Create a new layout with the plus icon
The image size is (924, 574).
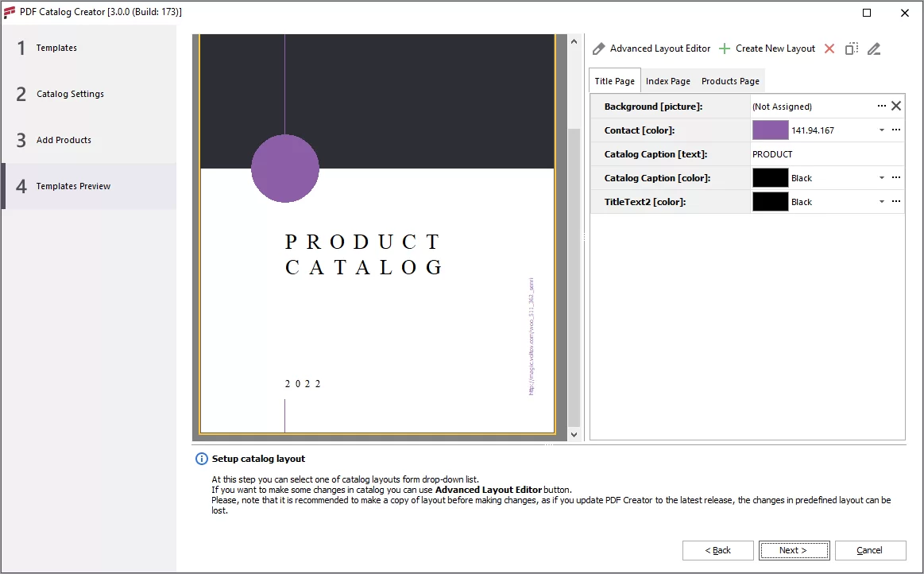click(x=724, y=48)
